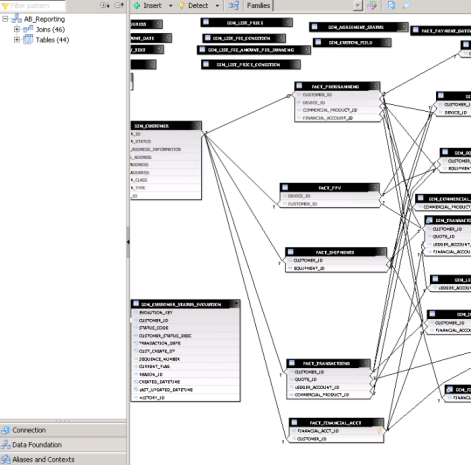
Task: Click the table icon on FACT_PROGRAMMING header
Action: click(x=299, y=86)
